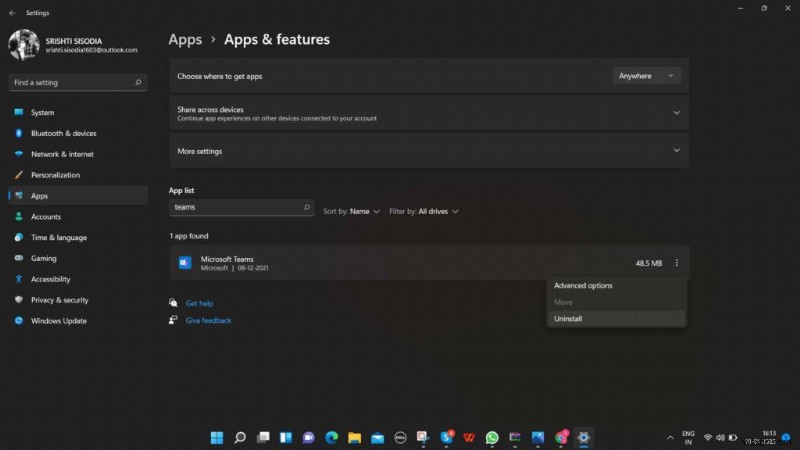
Task: Open File Explorer from the taskbar
Action: (x=355, y=437)
